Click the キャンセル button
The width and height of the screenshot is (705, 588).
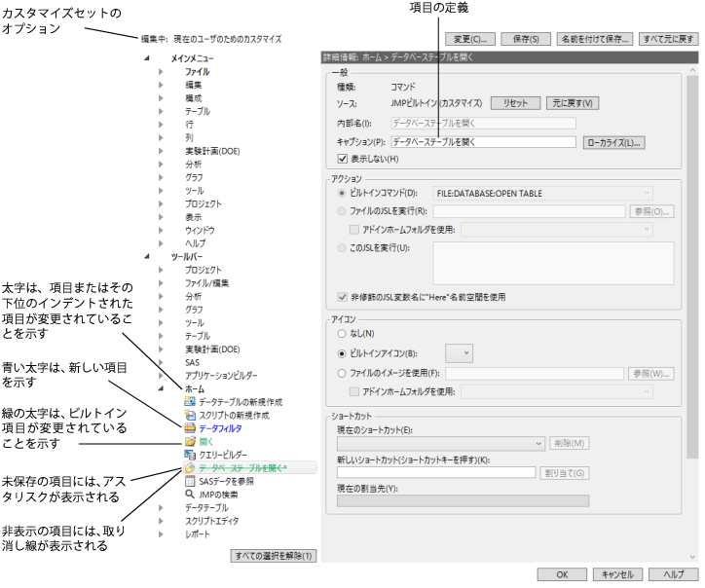(617, 574)
